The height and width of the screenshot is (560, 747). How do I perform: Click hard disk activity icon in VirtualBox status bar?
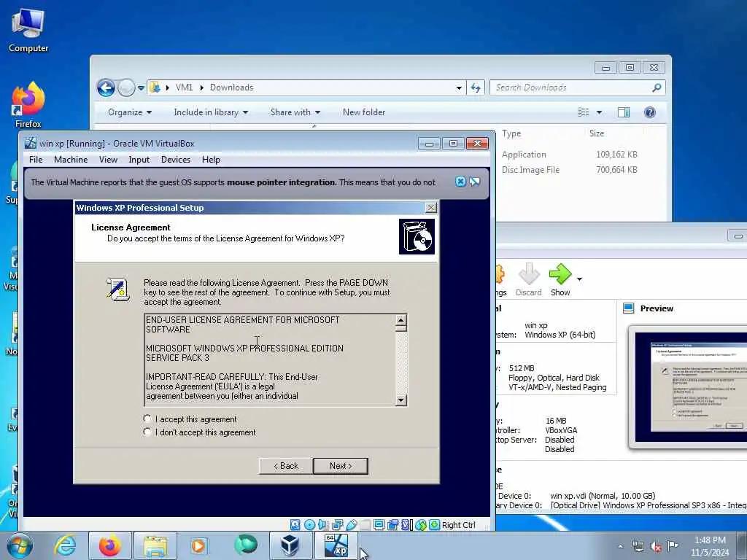click(295, 525)
